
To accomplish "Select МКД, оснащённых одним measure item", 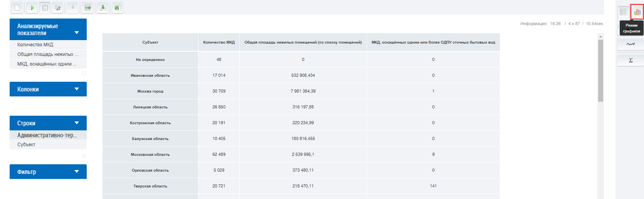I will click(48, 64).
